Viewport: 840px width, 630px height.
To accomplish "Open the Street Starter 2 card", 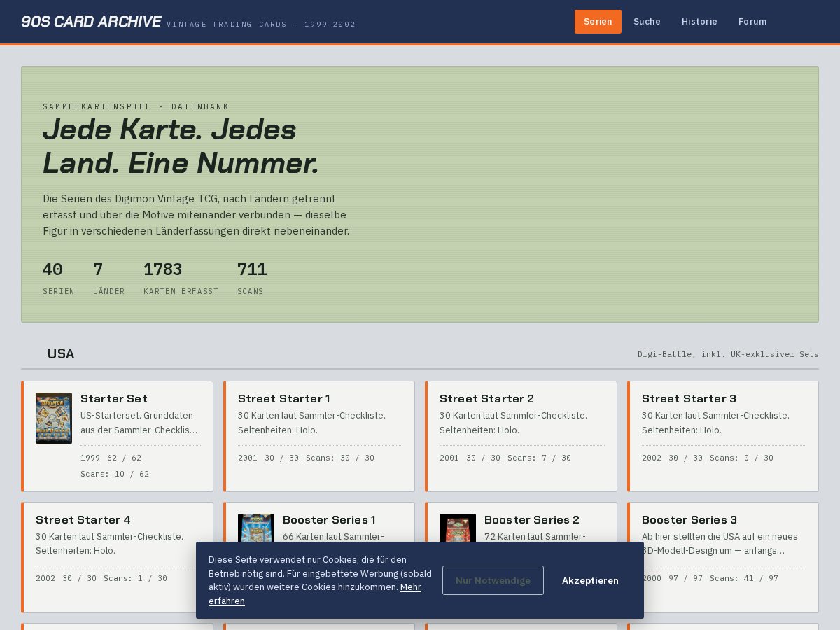I will [521, 436].
